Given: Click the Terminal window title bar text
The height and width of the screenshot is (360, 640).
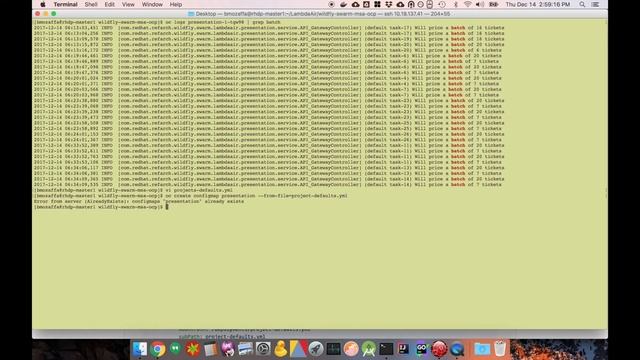Looking at the screenshot, I should click(x=323, y=14).
